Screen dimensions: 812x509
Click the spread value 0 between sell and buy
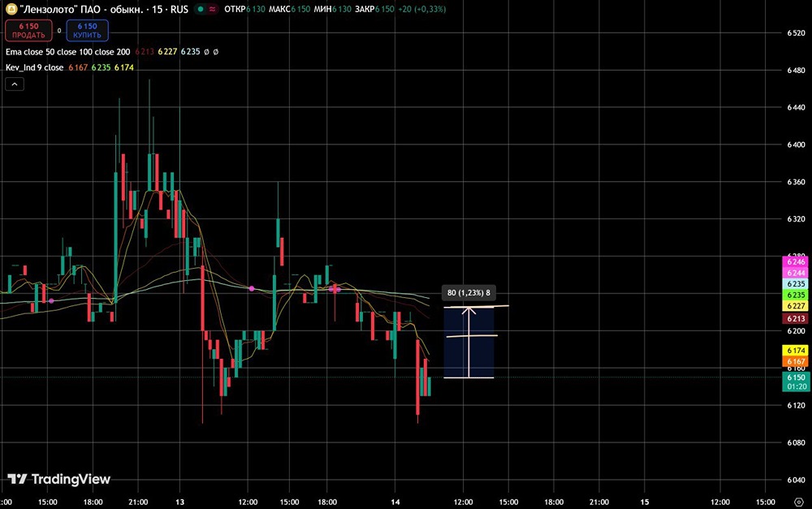(59, 31)
